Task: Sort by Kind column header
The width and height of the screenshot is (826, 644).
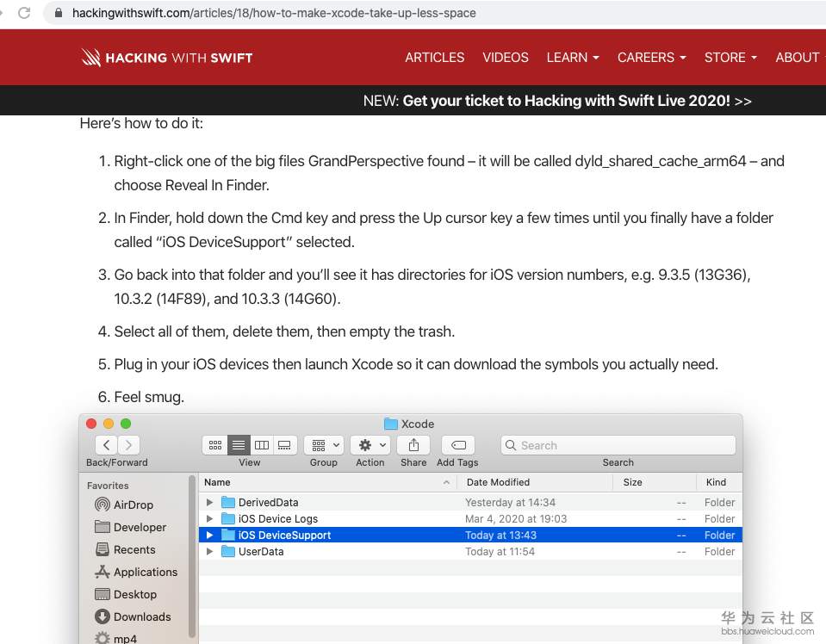Action: point(719,482)
